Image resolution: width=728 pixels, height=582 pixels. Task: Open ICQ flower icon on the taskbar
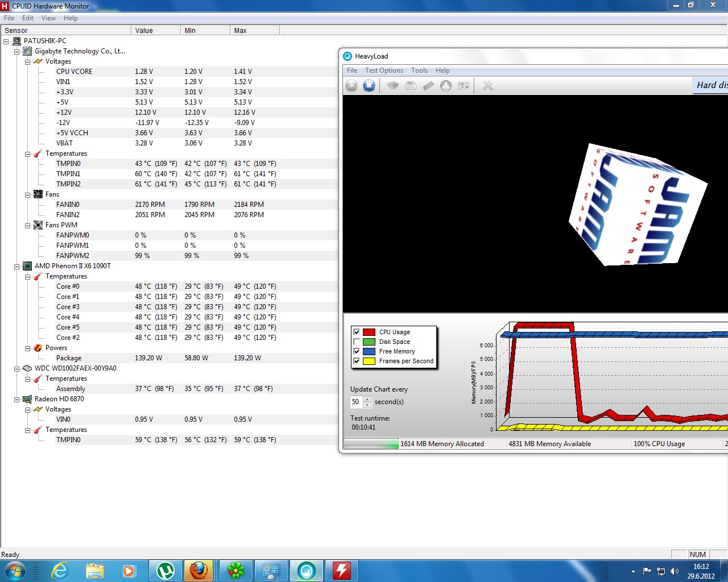(x=236, y=571)
